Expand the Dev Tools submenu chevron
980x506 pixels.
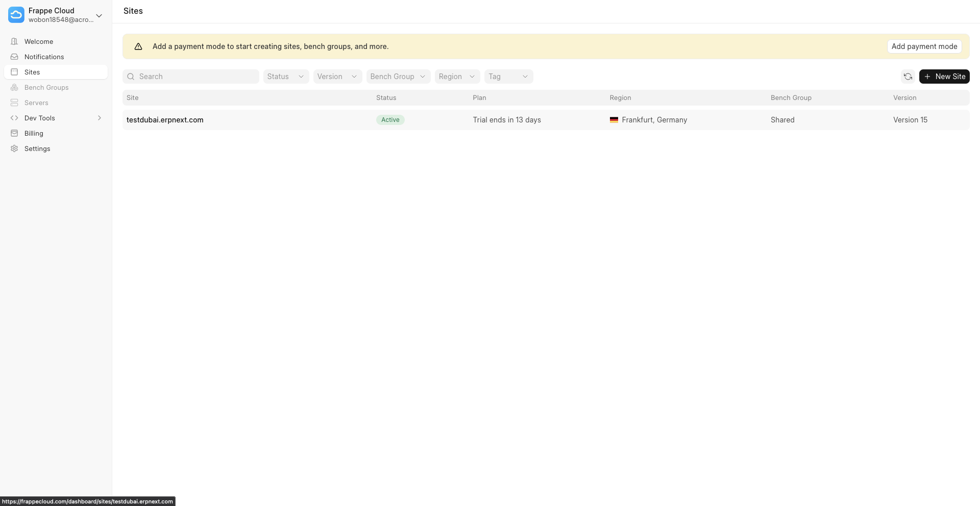pyautogui.click(x=100, y=118)
